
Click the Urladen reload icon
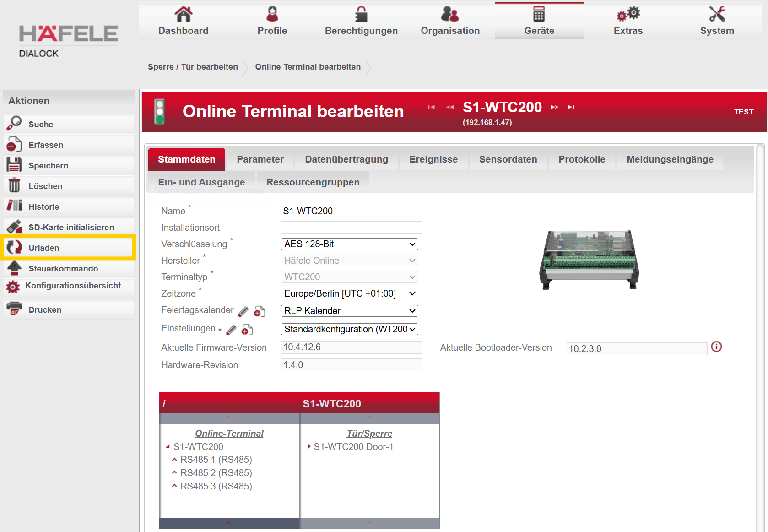tap(14, 247)
